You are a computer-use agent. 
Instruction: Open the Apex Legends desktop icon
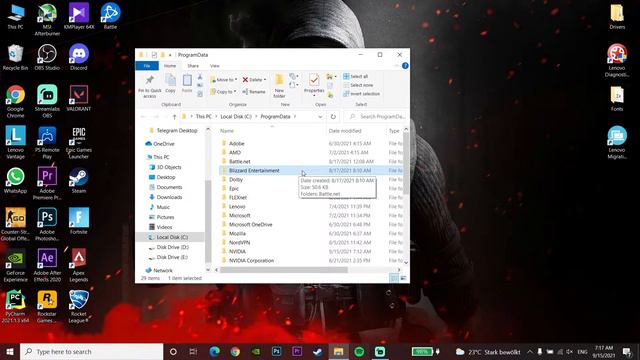click(x=79, y=265)
